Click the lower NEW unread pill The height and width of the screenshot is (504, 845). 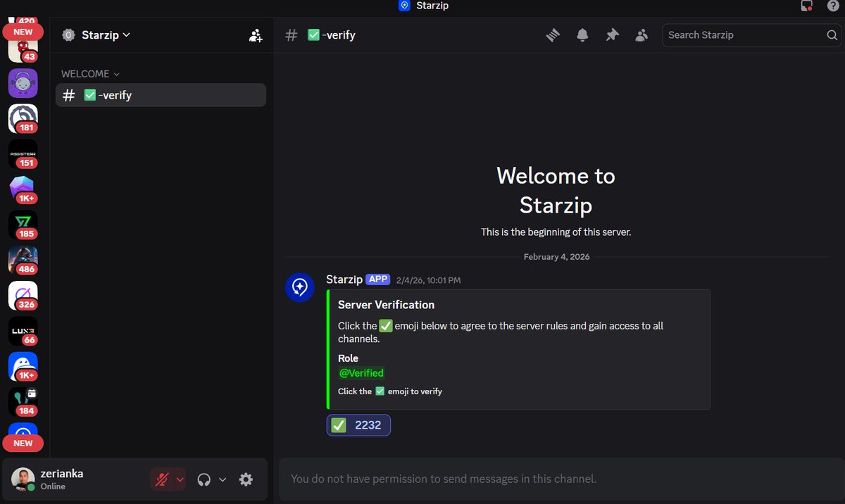23,443
